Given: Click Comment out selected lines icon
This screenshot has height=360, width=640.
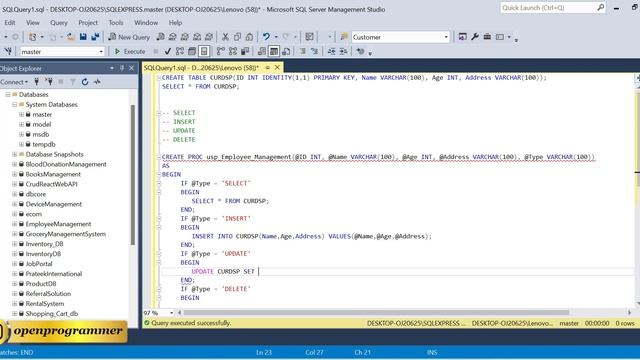Looking at the screenshot, I should (302, 51).
